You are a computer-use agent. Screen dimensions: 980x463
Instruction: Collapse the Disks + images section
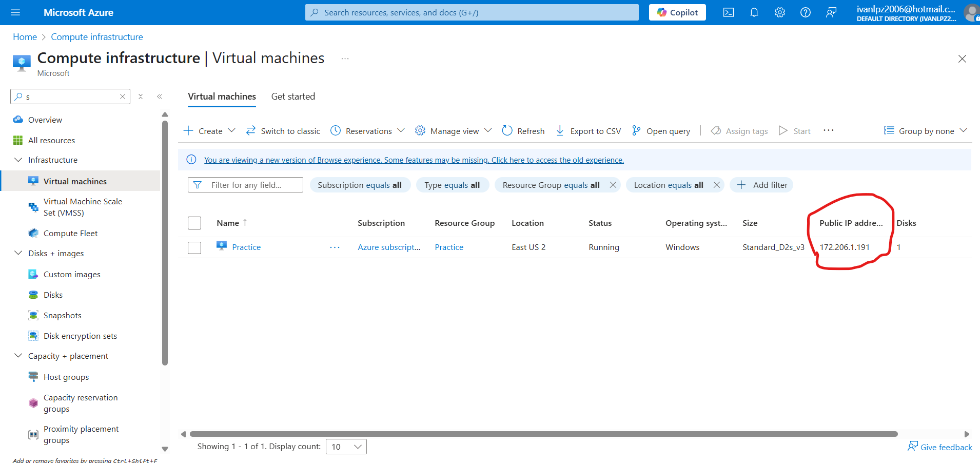tap(18, 253)
